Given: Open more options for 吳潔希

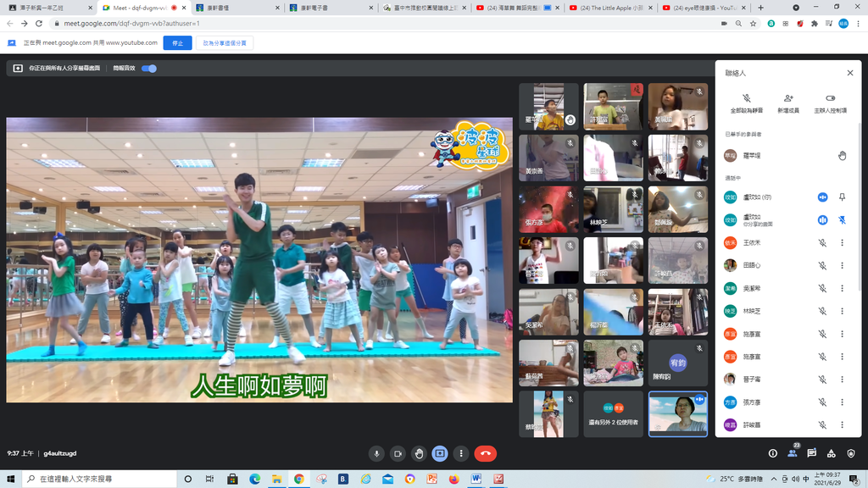Looking at the screenshot, I should click(x=842, y=288).
